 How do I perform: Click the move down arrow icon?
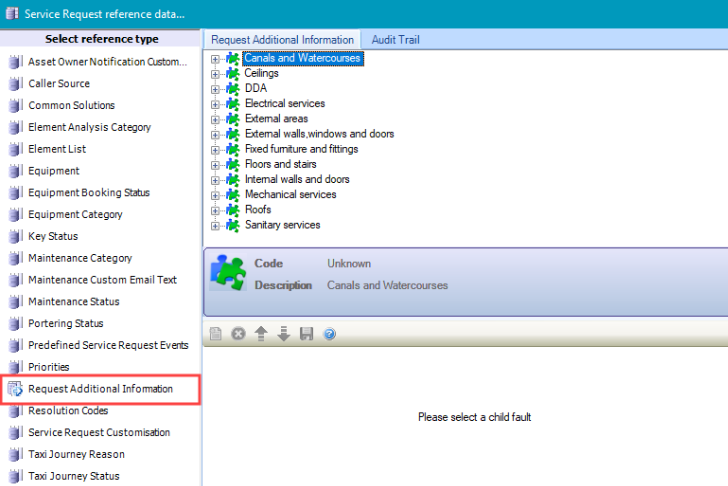point(284,333)
